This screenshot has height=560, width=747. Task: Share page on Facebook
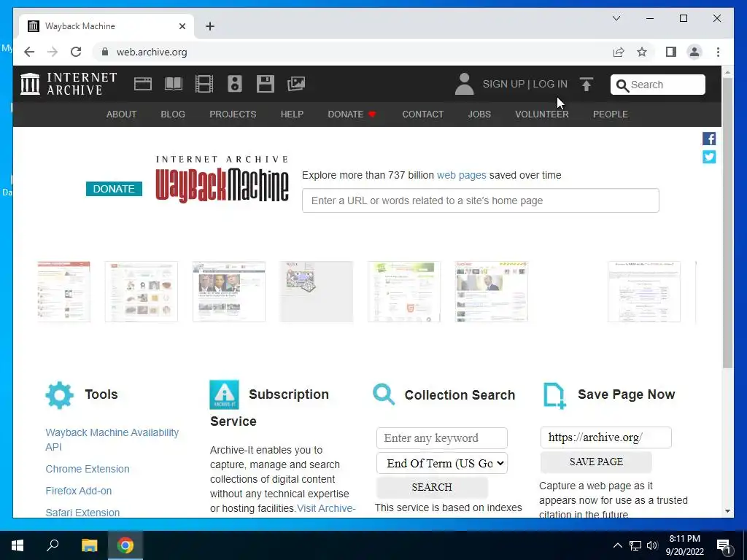(x=709, y=139)
